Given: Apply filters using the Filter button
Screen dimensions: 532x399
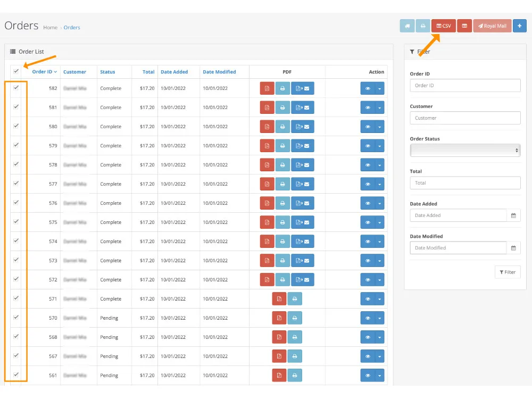Looking at the screenshot, I should (x=508, y=272).
